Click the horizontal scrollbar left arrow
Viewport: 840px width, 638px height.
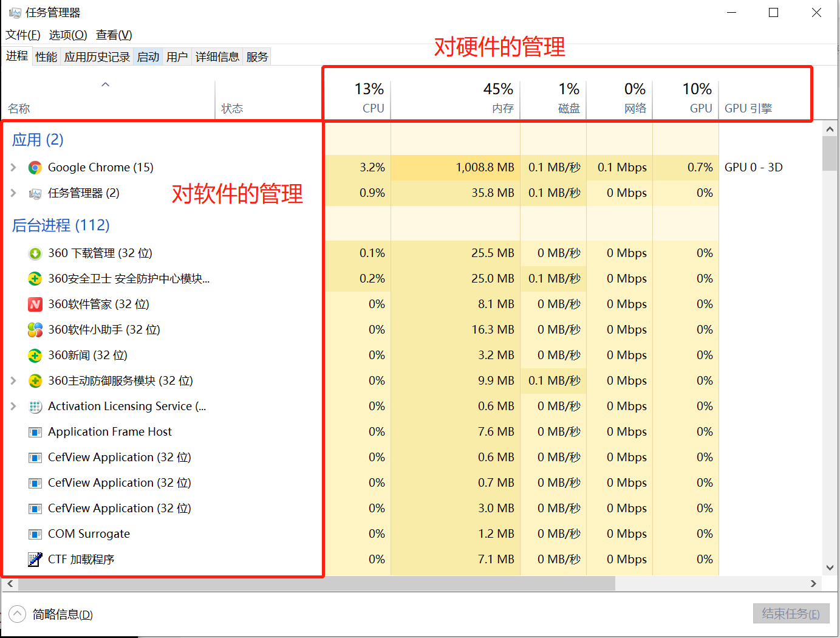coord(10,583)
